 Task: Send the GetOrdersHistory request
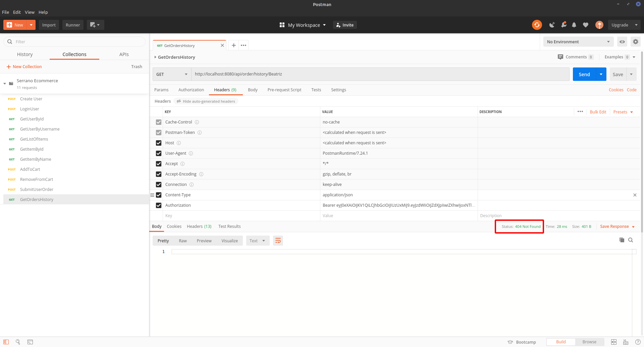pyautogui.click(x=584, y=74)
